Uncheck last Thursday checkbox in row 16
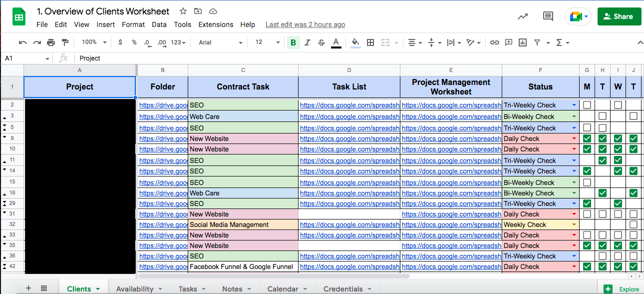This screenshot has height=294, width=644. point(634,193)
